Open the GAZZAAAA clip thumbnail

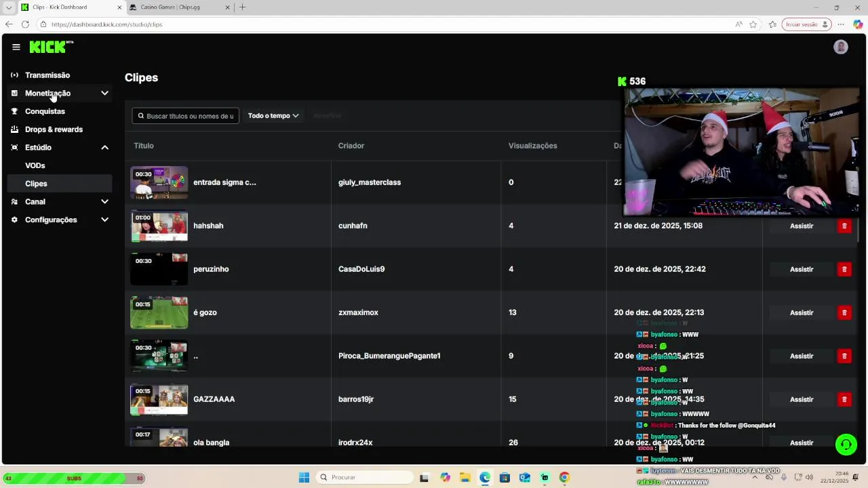tap(159, 399)
